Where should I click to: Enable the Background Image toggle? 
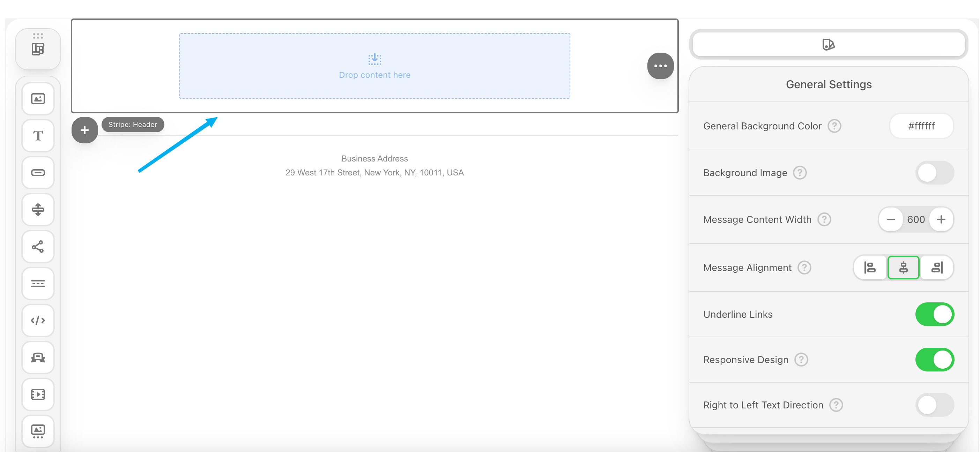tap(934, 173)
